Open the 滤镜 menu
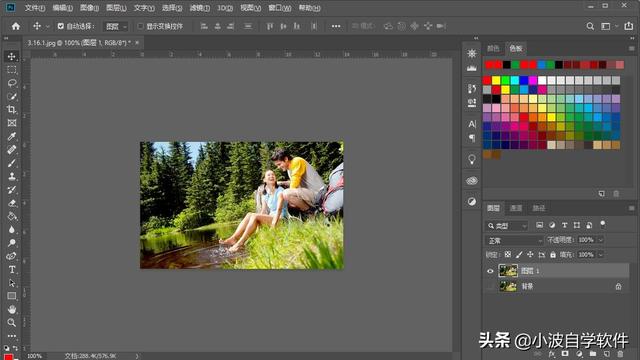 pyautogui.click(x=200, y=7)
